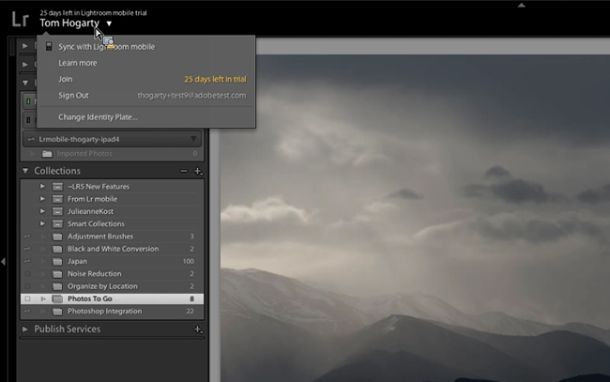Image resolution: width=610 pixels, height=382 pixels.
Task: Expand the ~LR5 New Features set
Action: (x=42, y=187)
